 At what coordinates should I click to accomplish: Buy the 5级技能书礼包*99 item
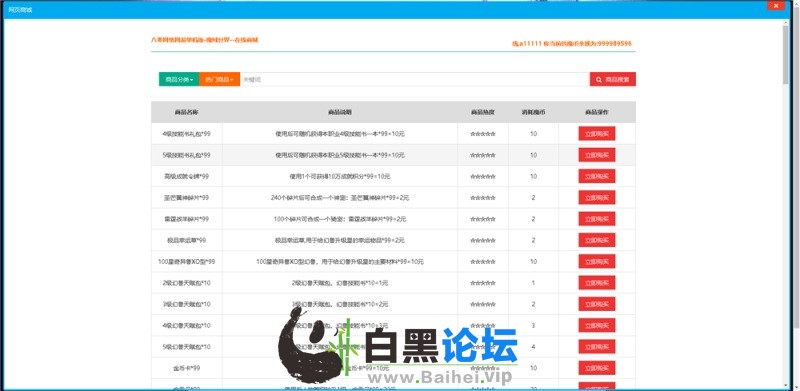(x=596, y=155)
